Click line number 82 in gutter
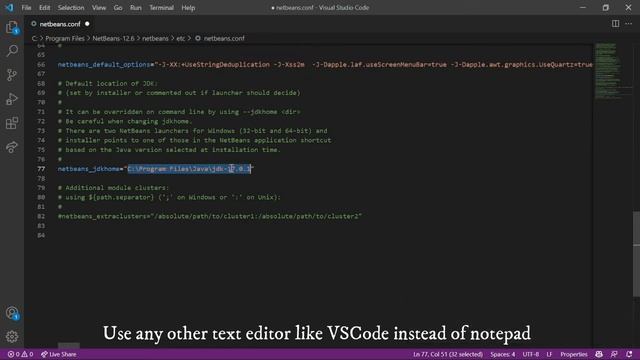The height and width of the screenshot is (360, 640). pyautogui.click(x=41, y=216)
